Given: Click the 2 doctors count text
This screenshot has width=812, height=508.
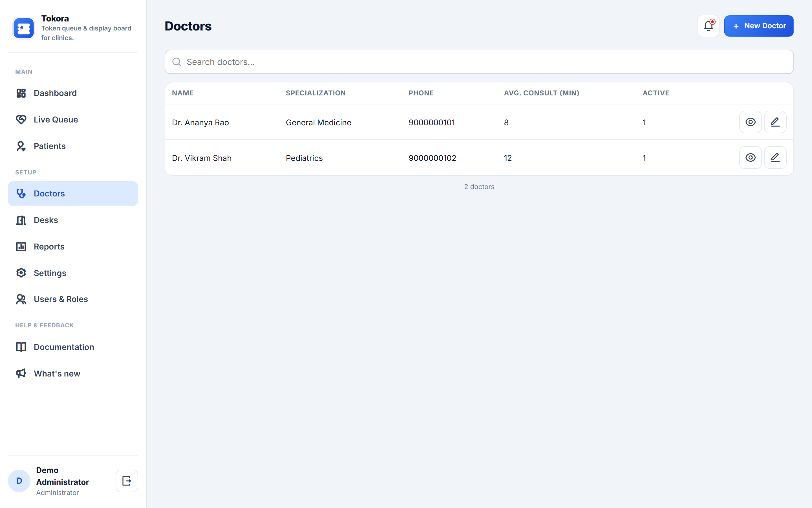Looking at the screenshot, I should coord(479,187).
